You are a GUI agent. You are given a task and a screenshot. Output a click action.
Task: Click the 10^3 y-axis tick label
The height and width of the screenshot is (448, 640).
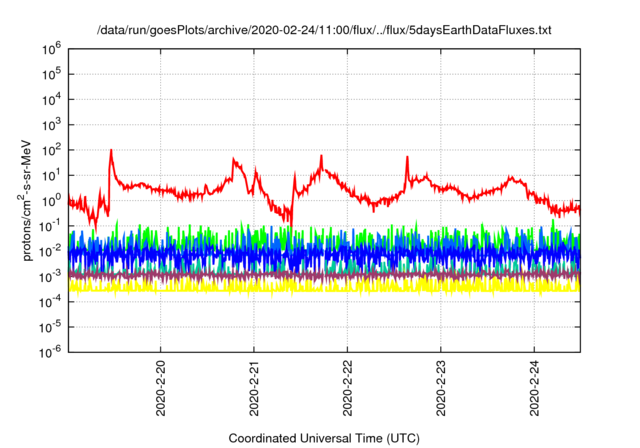[51, 125]
